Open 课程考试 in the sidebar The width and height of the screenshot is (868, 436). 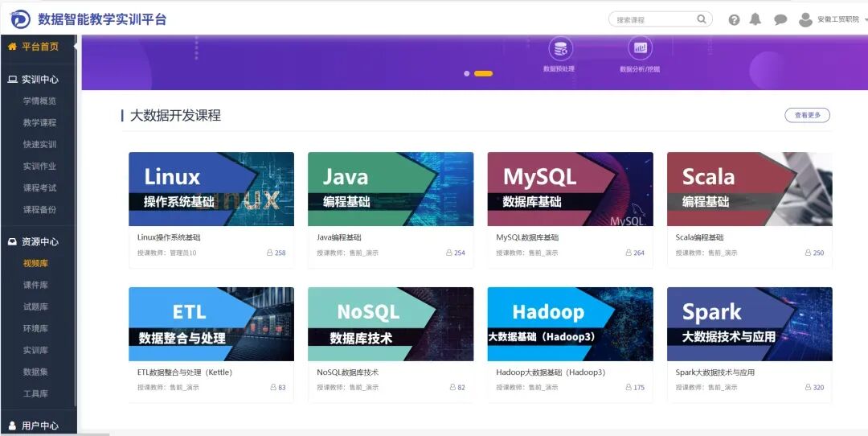click(39, 187)
